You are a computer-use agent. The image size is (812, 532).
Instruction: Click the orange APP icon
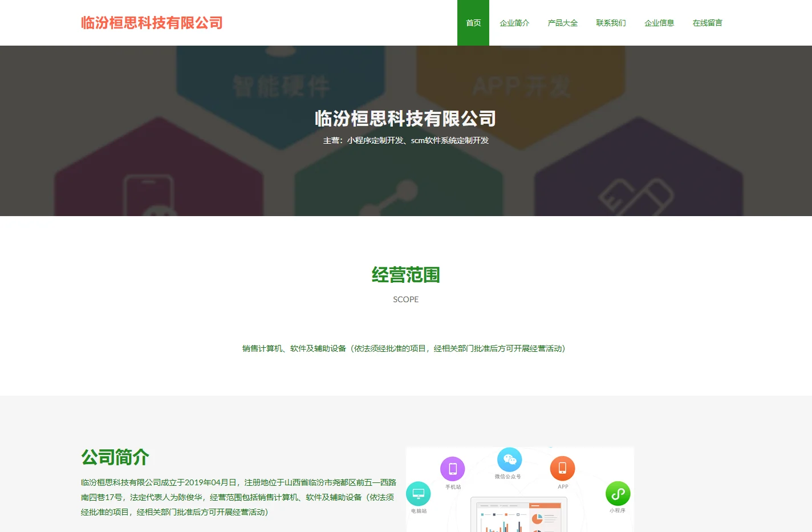pyautogui.click(x=562, y=468)
